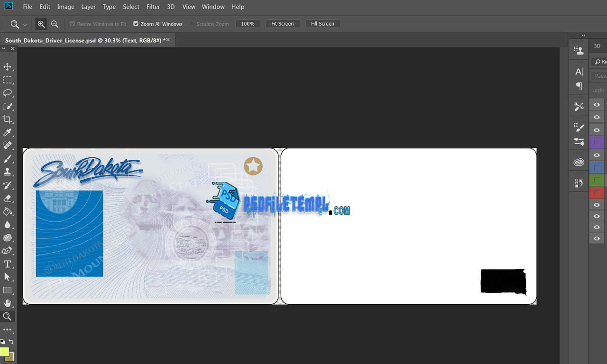Viewport: 607px width, 364px height.
Task: Select the Sponge tool
Action: (8, 237)
